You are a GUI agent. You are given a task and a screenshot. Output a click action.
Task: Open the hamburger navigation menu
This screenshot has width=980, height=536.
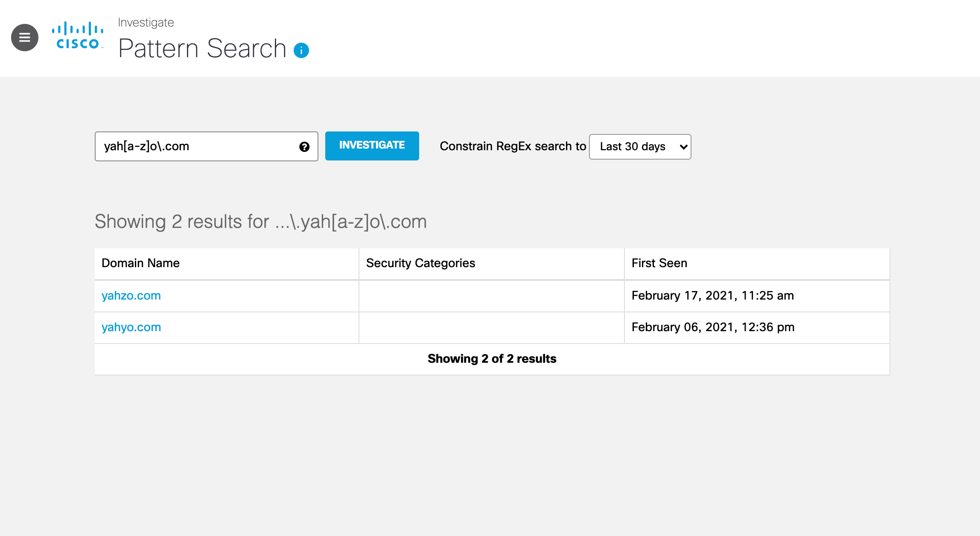25,38
